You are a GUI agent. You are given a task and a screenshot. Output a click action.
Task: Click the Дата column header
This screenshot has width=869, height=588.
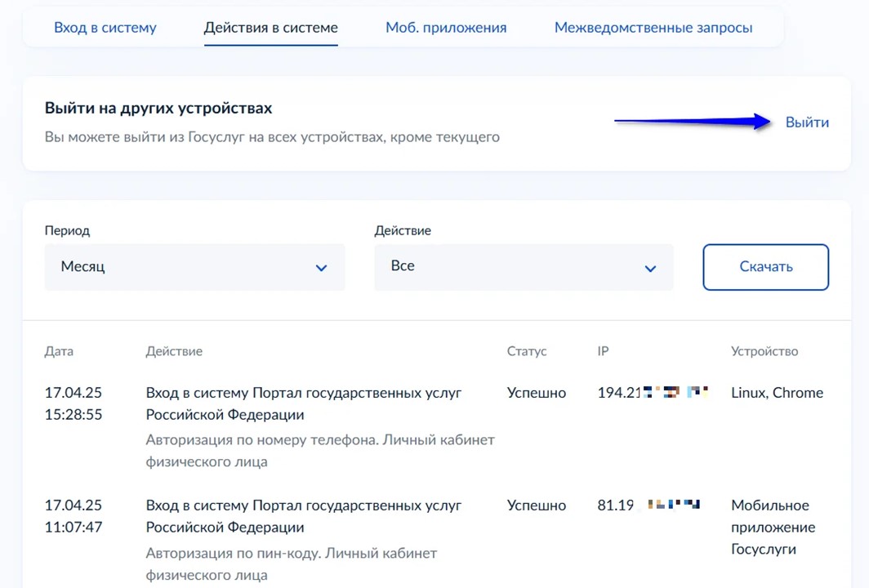[x=59, y=351]
